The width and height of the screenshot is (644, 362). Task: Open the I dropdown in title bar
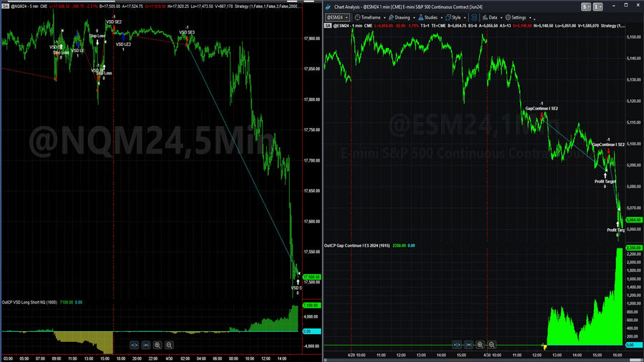pos(597,6)
